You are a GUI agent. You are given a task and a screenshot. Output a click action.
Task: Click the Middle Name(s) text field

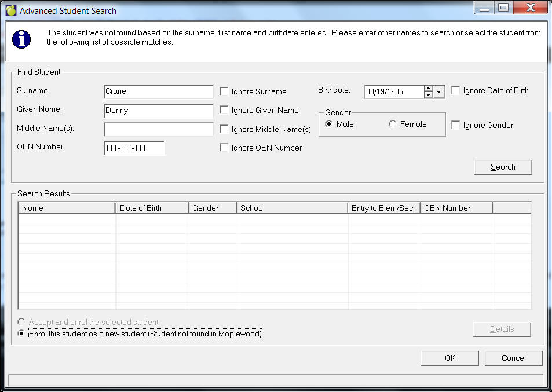pos(158,129)
